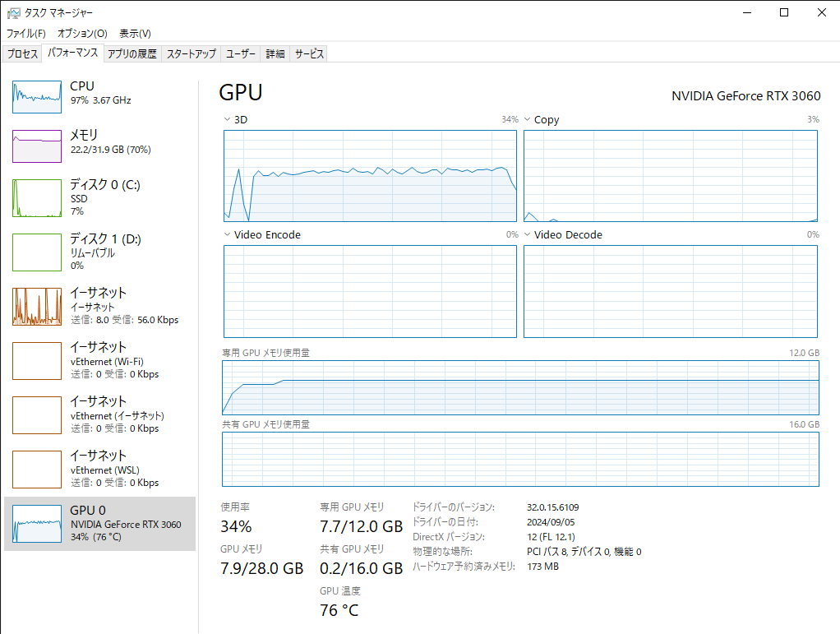Screen dimensions: 840x634
Task: Click the 7.9/28.0 GB GPU memory value
Action: coord(262,568)
